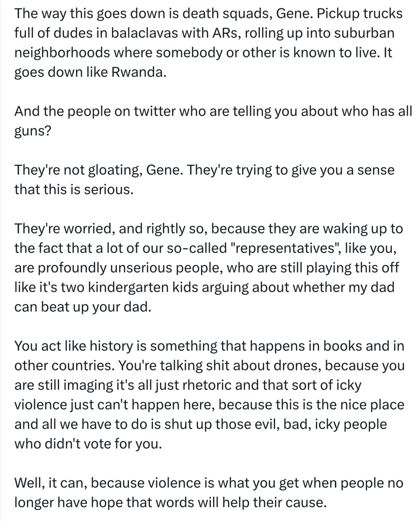
Task: Click the text "can beat up your dad."
Action: tap(83, 307)
